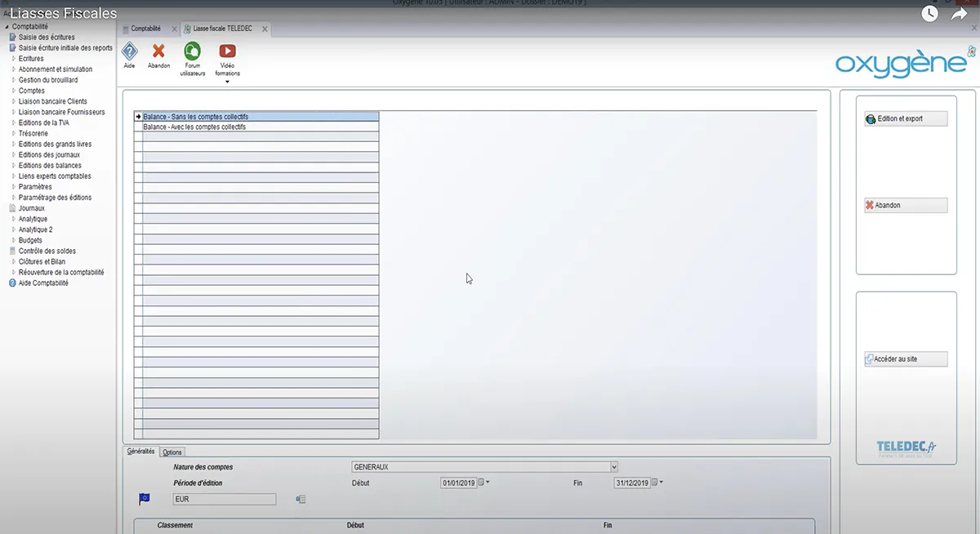Open the Fin date calendar picker
This screenshot has width=980, height=534.
click(655, 483)
